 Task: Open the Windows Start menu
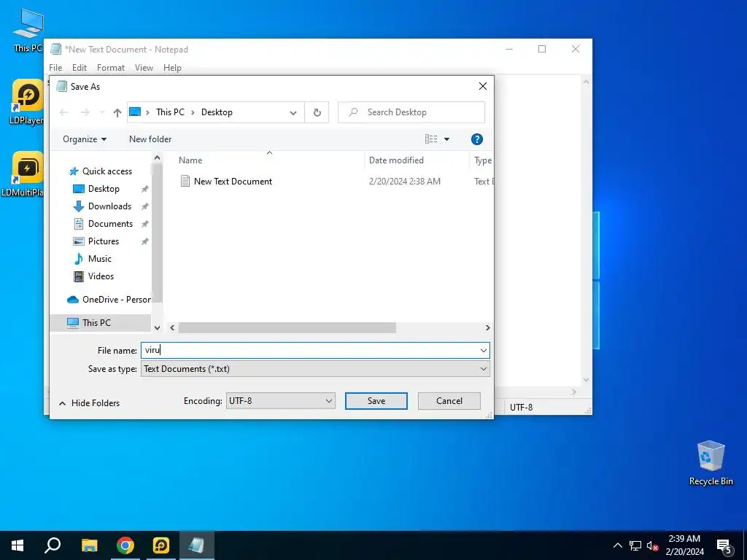point(18,545)
